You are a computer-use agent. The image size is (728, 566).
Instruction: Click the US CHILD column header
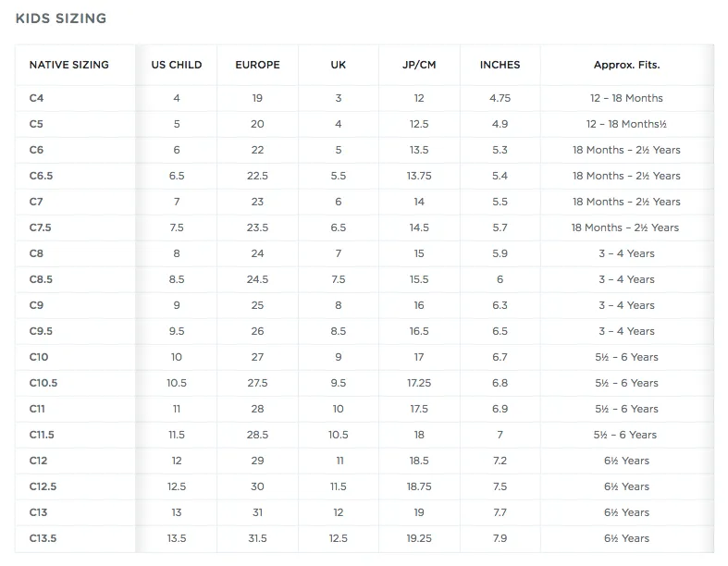click(x=177, y=65)
